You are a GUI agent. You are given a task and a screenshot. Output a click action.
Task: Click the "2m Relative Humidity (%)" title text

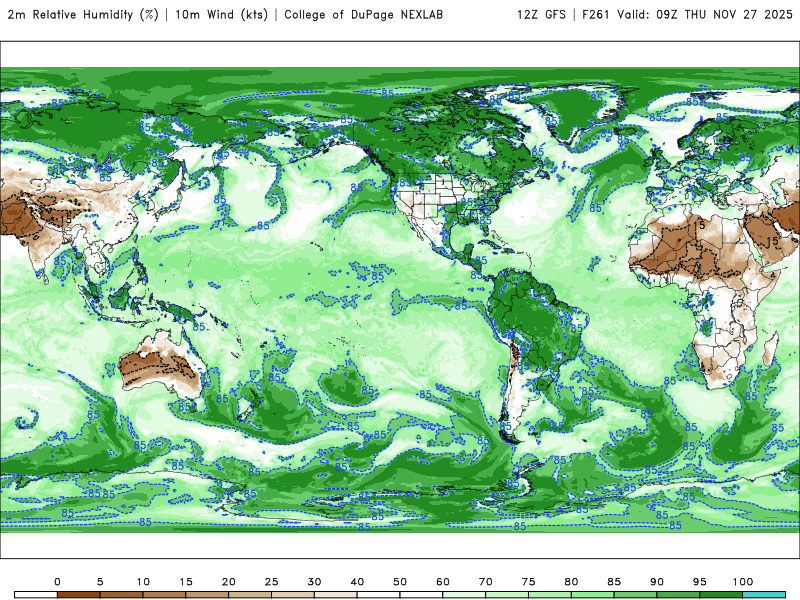83,15
